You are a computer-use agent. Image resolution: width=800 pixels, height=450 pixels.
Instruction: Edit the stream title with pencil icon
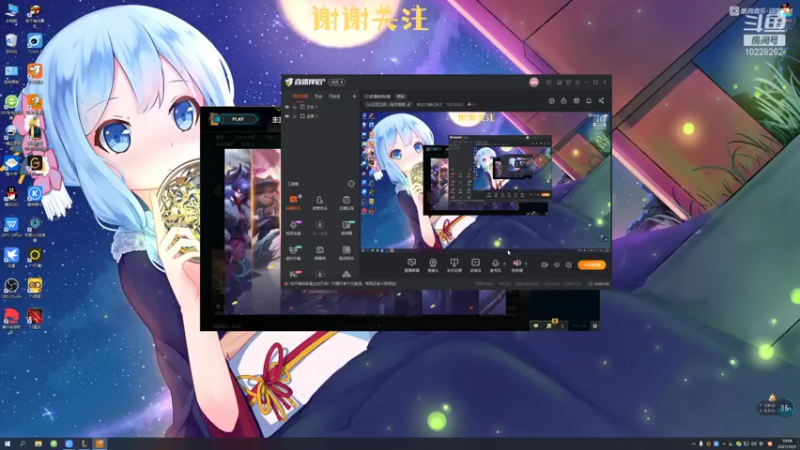click(409, 105)
